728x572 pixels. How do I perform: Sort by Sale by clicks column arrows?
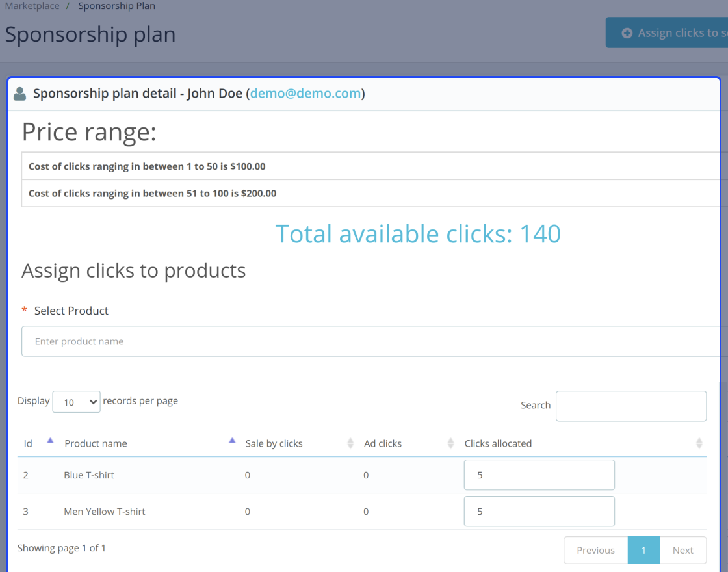350,443
